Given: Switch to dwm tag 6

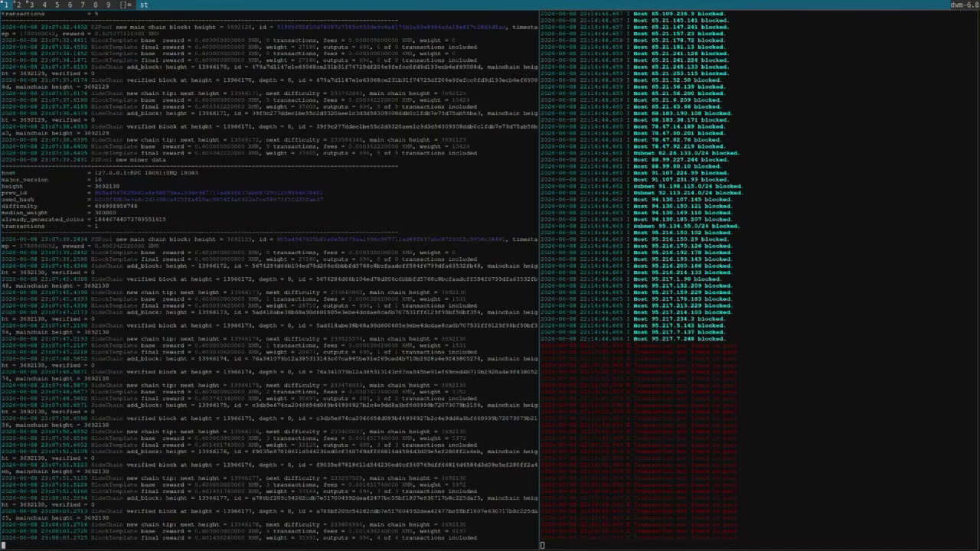Looking at the screenshot, I should 70,5.
